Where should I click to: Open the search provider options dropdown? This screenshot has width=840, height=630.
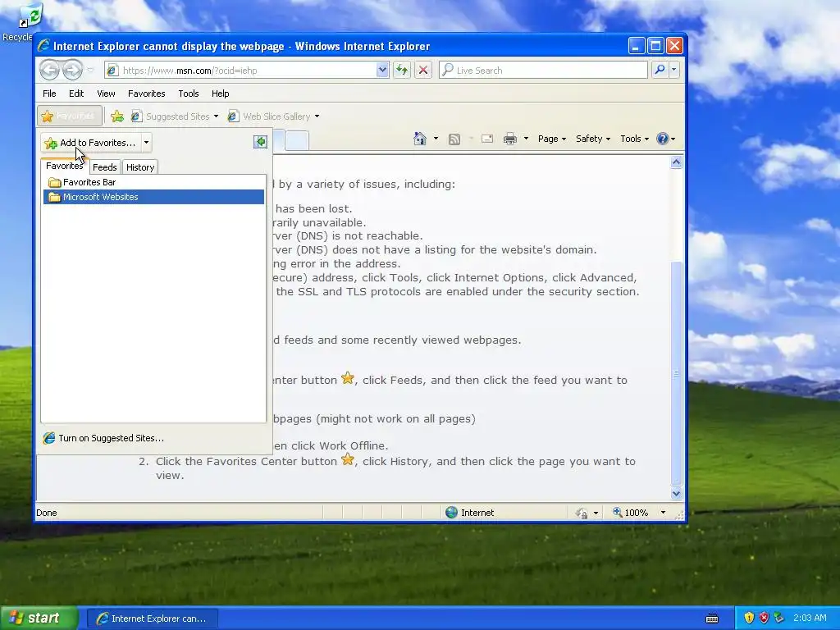click(674, 70)
